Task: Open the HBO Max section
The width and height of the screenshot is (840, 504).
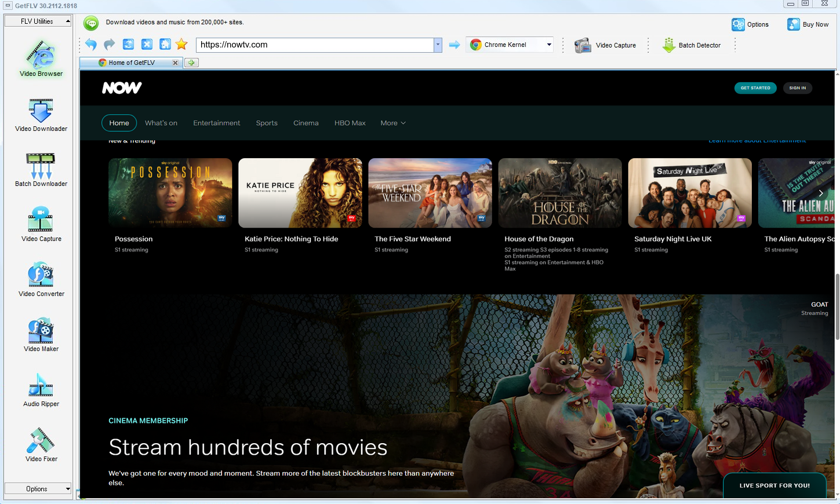Action: 350,123
